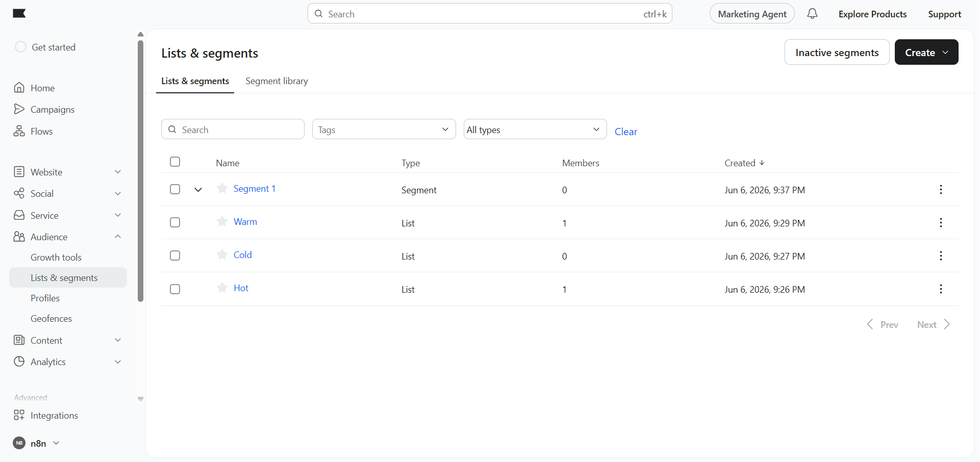Click the top global Search field
980x462 pixels.
(x=490, y=14)
